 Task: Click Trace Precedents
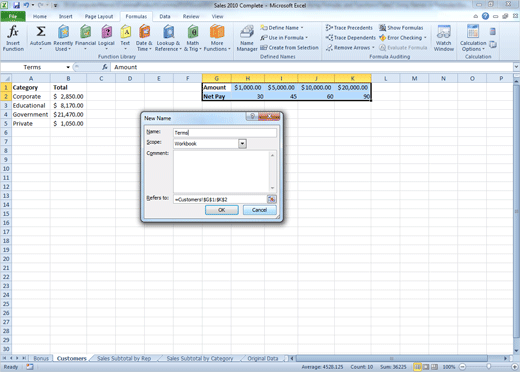point(349,28)
